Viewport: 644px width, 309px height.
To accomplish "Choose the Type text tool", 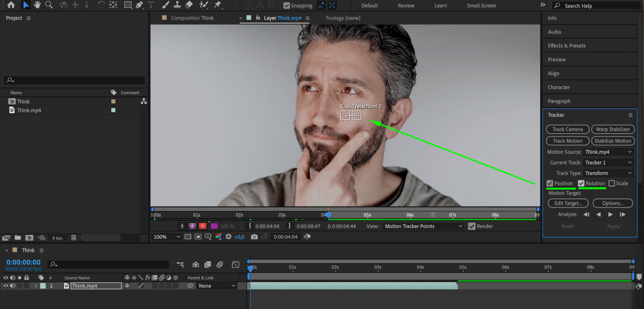I will point(151,5).
